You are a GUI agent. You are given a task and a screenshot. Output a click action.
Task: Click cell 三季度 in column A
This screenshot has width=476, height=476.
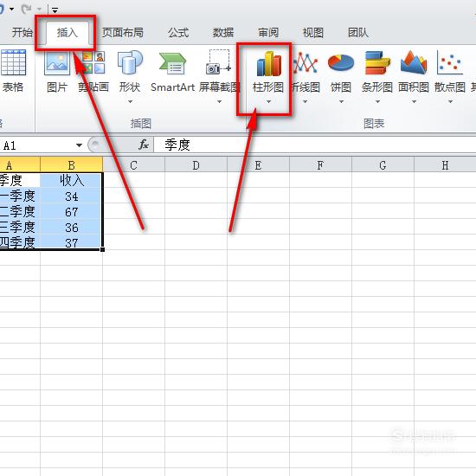[20, 227]
